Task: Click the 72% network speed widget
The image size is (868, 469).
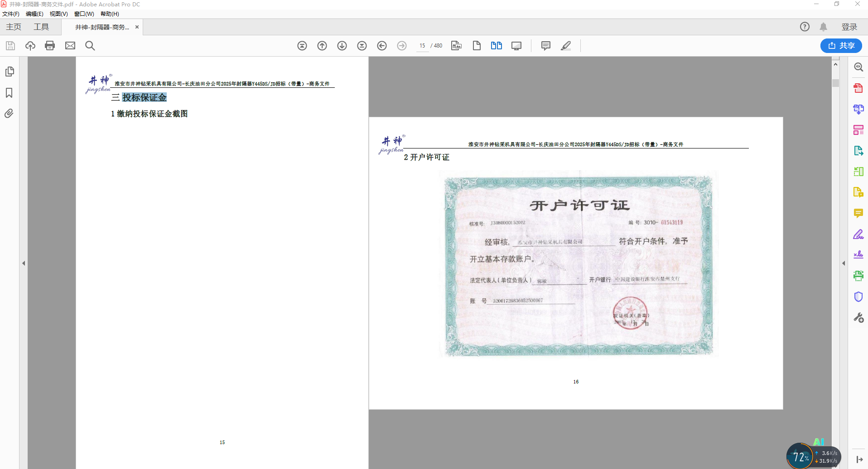Action: 814,456
